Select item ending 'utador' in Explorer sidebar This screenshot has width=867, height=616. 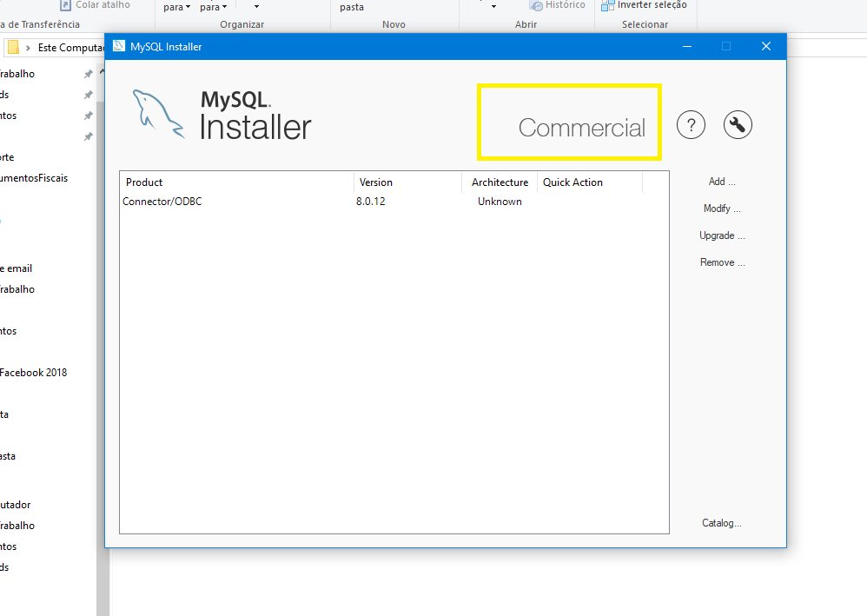(16, 505)
